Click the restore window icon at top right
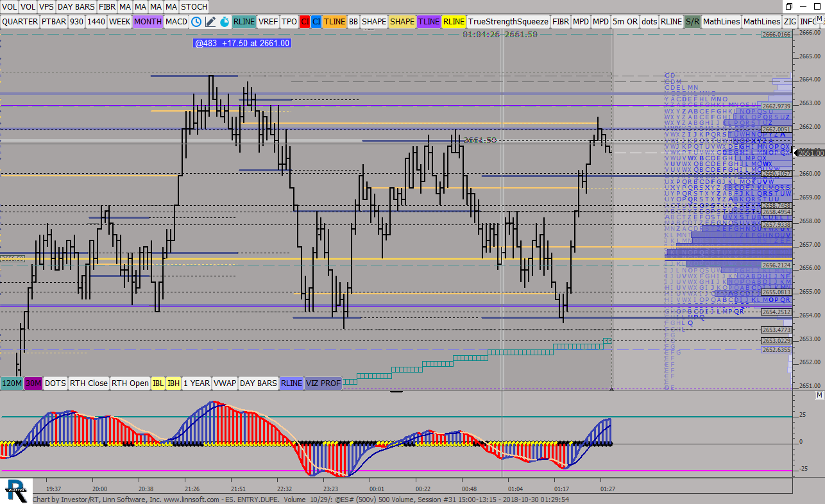The image size is (825, 504). (x=788, y=6)
